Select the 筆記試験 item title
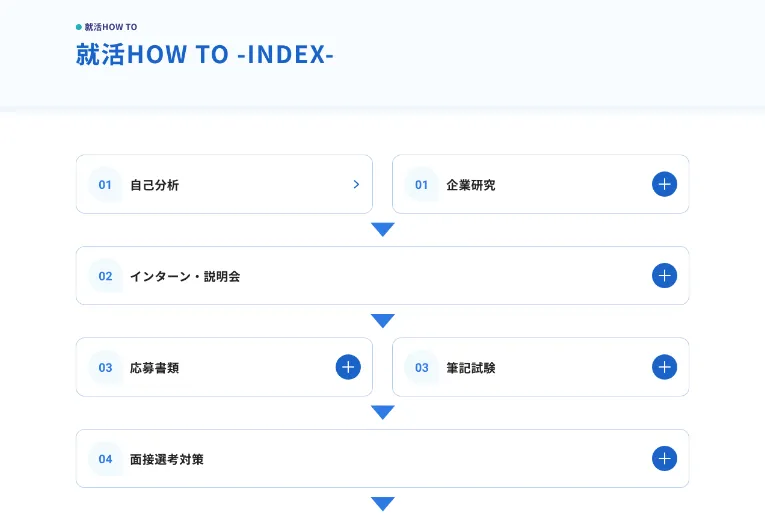Image resolution: width=765 pixels, height=518 pixels. point(471,368)
